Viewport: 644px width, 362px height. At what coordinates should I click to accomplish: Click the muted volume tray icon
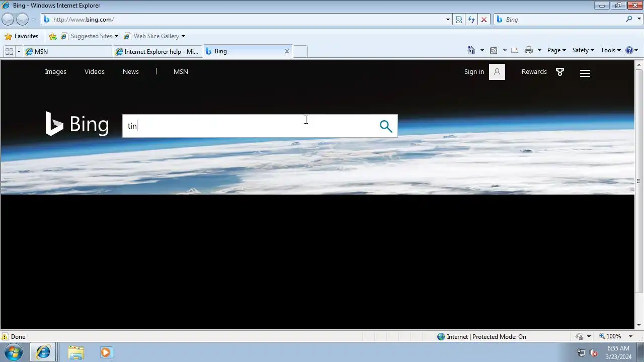[x=593, y=353]
